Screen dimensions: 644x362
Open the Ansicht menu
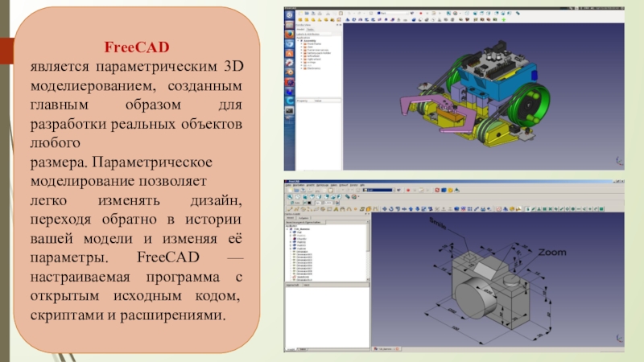[x=311, y=185]
